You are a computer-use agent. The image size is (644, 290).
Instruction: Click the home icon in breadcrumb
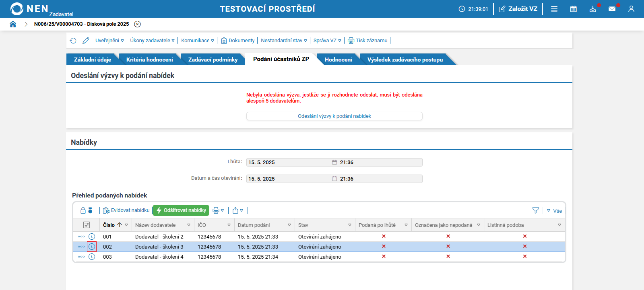(x=13, y=24)
